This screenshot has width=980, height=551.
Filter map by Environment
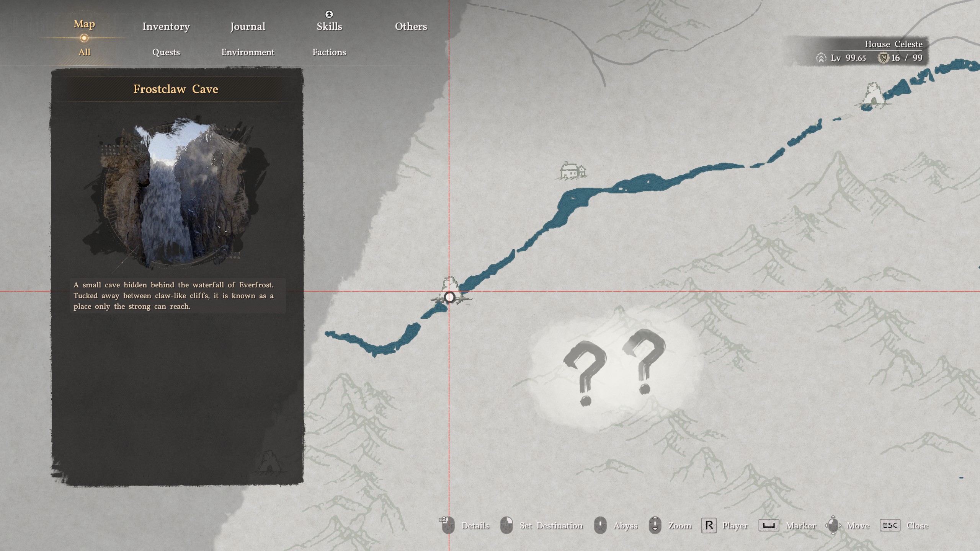[248, 52]
